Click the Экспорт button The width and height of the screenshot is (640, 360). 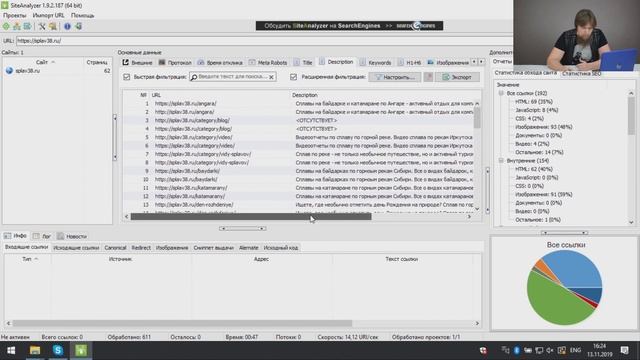click(457, 77)
